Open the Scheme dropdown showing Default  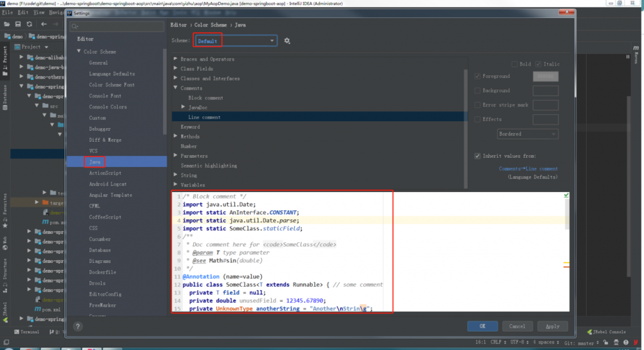(x=236, y=41)
